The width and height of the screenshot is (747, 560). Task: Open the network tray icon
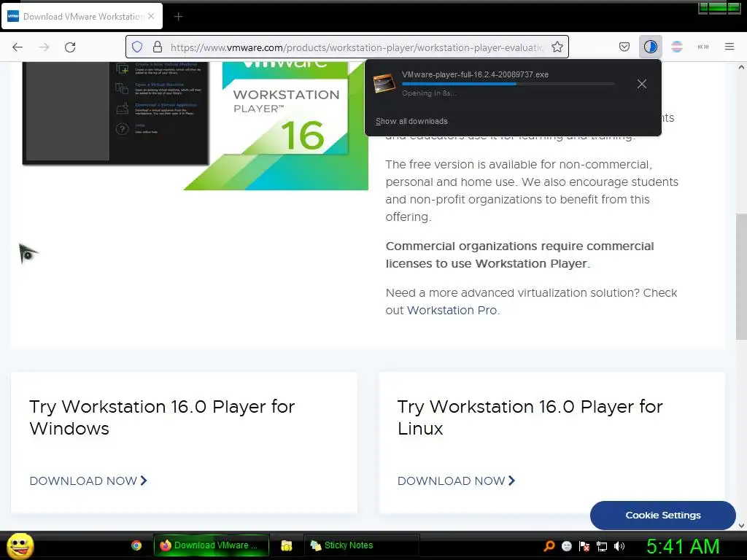coord(602,546)
